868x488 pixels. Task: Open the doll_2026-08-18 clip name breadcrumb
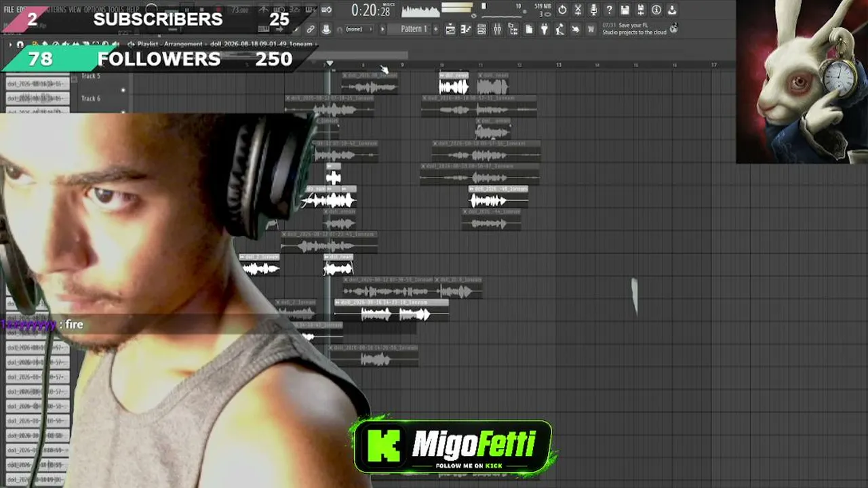pyautogui.click(x=261, y=45)
